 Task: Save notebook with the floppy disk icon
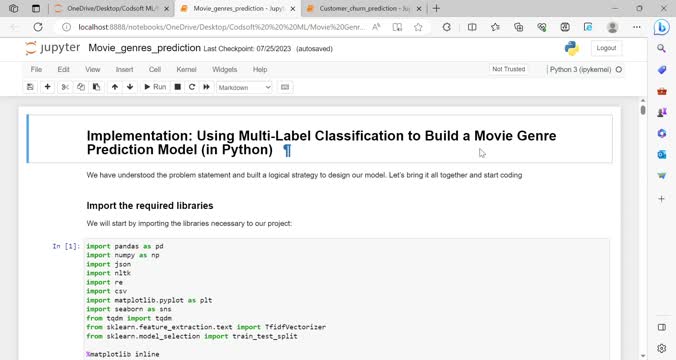[30, 87]
